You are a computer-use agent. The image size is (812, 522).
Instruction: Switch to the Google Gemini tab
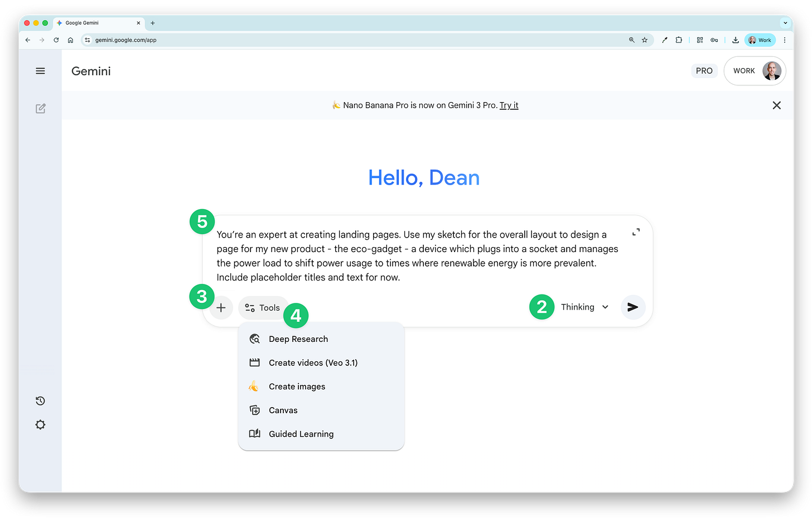[98, 23]
